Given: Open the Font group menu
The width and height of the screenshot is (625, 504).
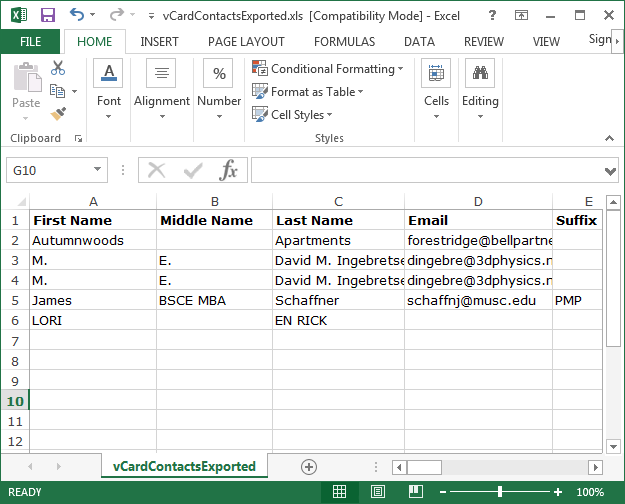Looking at the screenshot, I should click(108, 89).
